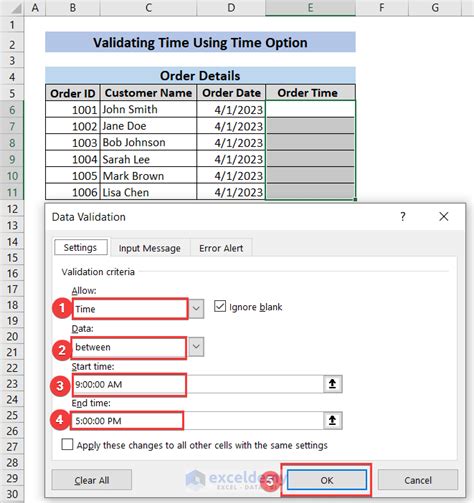Switch to the Settings tab
Image resolution: width=474 pixels, height=503 pixels.
[81, 248]
